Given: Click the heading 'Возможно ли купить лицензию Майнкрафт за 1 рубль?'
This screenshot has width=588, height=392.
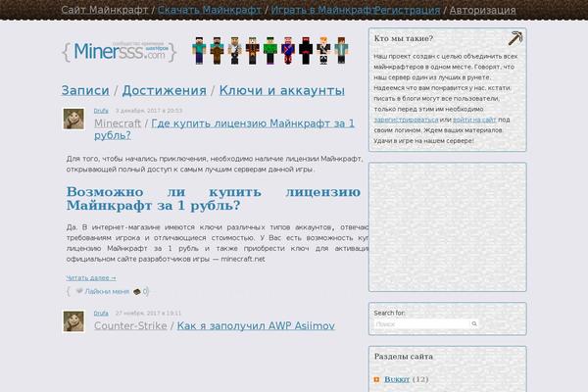Looking at the screenshot, I should coord(214,198).
